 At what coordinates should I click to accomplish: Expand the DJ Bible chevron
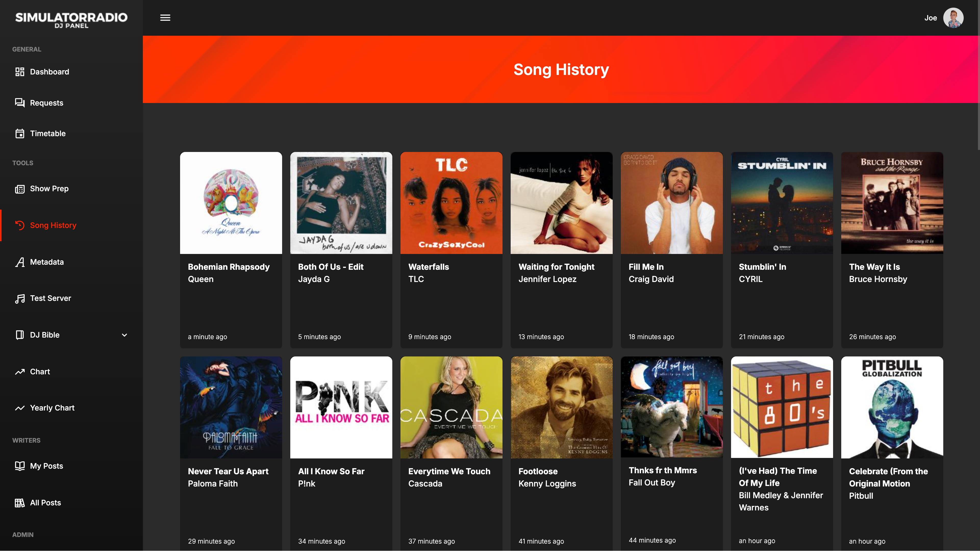coord(124,335)
